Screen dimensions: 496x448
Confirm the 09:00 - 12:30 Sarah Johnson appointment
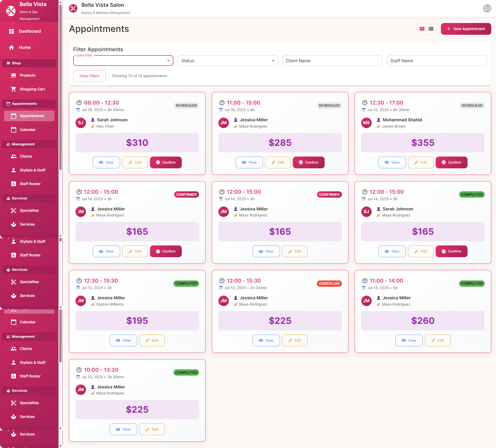[166, 162]
